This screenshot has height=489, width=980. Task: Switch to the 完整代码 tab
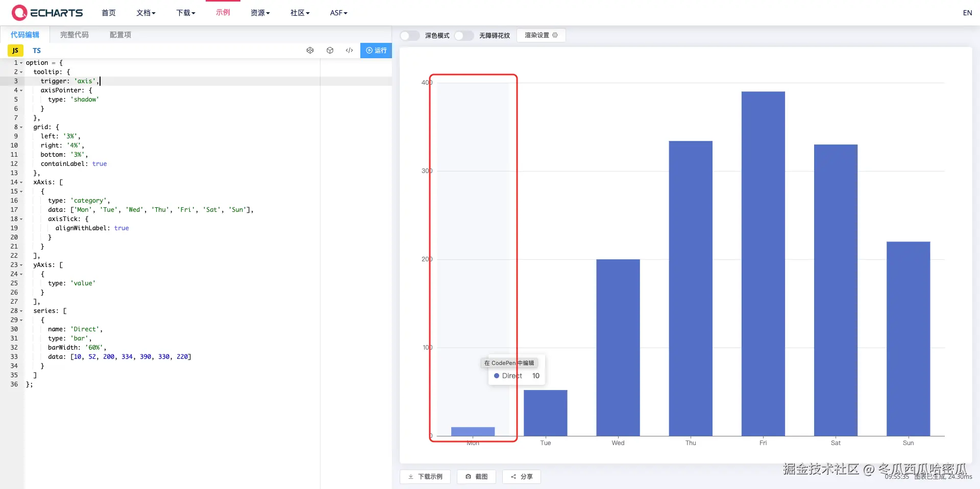click(x=75, y=35)
